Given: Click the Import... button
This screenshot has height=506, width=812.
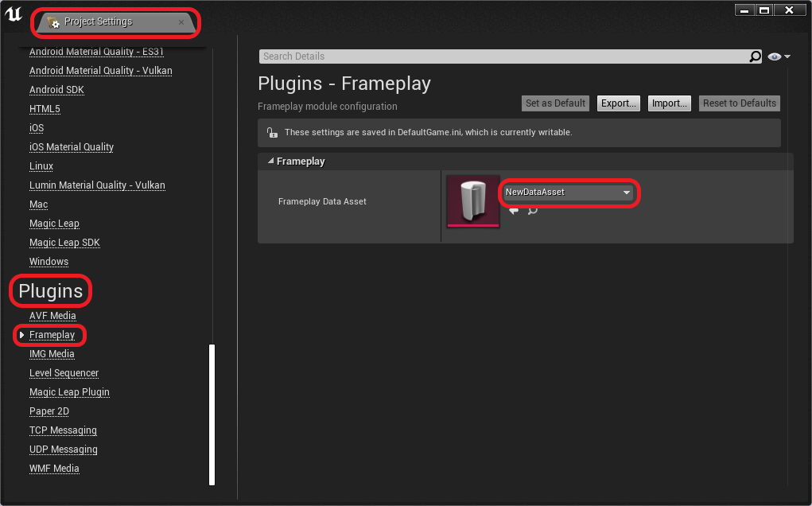Looking at the screenshot, I should (x=669, y=103).
